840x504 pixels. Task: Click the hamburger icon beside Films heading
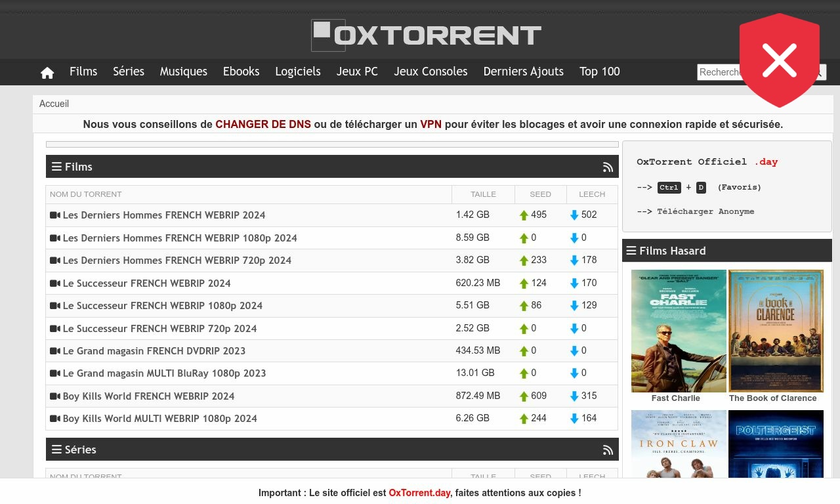(56, 167)
